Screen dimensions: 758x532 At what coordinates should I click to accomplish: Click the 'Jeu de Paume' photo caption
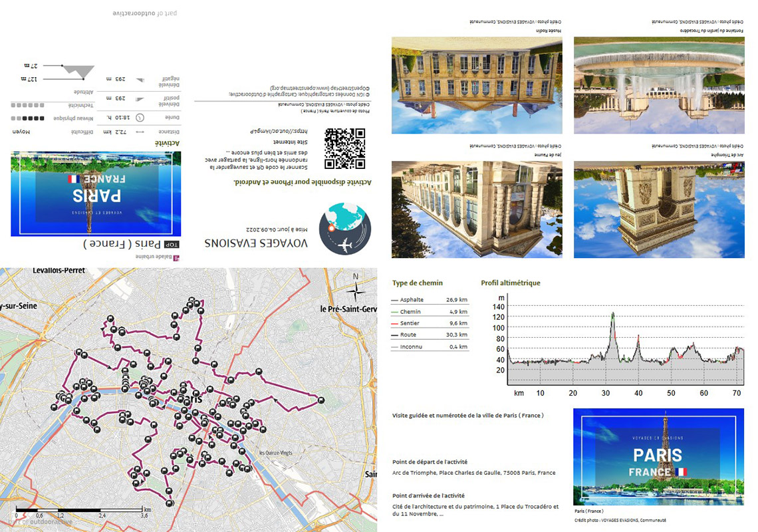[x=548, y=155]
